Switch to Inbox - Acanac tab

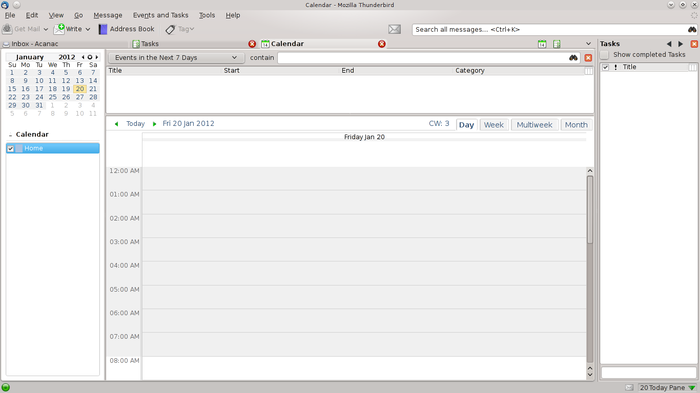pos(35,44)
